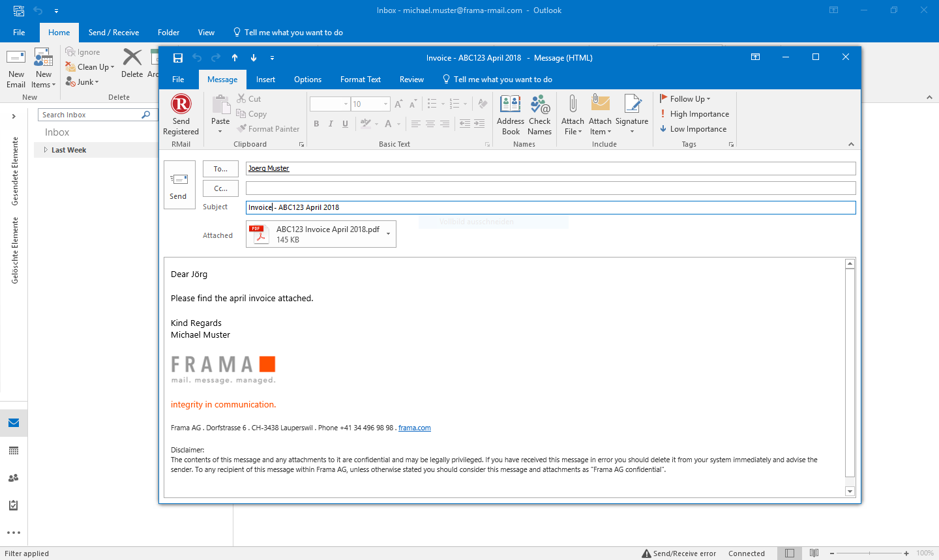Click the Joerg Muster recipient
This screenshot has width=939, height=560.
click(269, 168)
